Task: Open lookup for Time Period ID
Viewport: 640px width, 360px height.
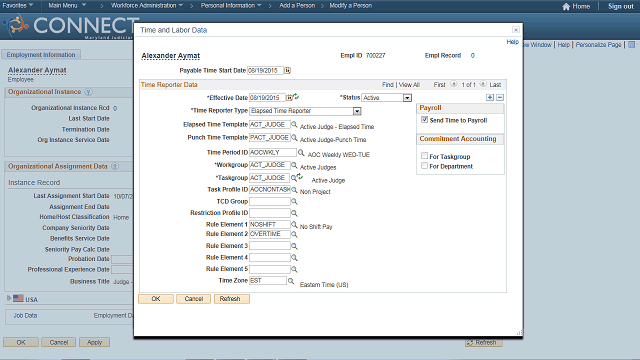Action: (x=301, y=152)
